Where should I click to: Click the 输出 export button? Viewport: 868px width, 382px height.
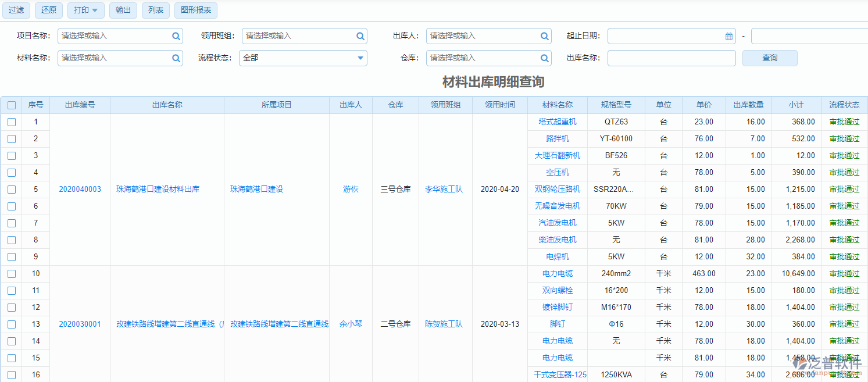(123, 10)
